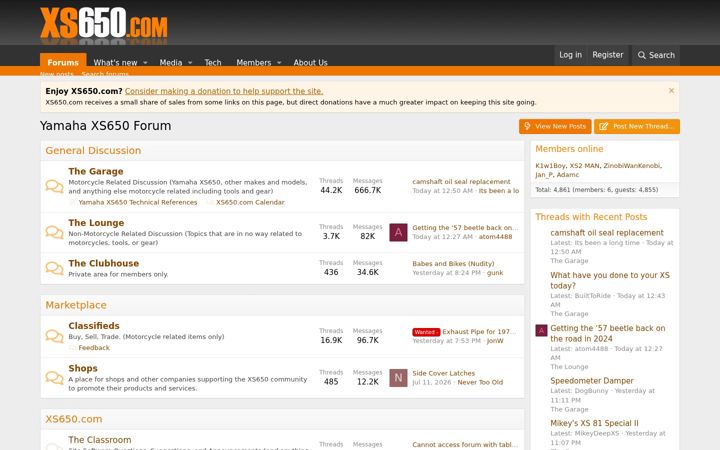Open sidebar 'Speedometer Damper' thread
This screenshot has width=720, height=450.
pos(592,381)
